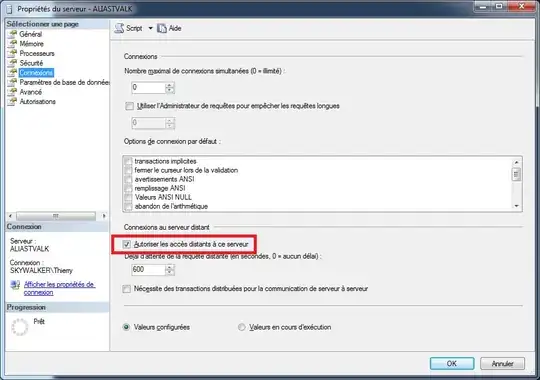Click the connection options scrollbar thumb
Viewport: 540px width, 380px height.
[516, 174]
